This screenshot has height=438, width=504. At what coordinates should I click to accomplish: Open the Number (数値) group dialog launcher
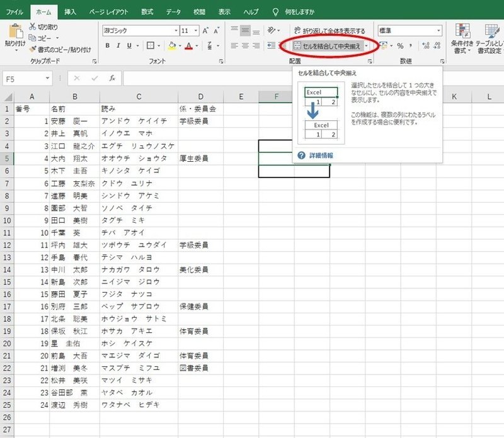[x=443, y=61]
